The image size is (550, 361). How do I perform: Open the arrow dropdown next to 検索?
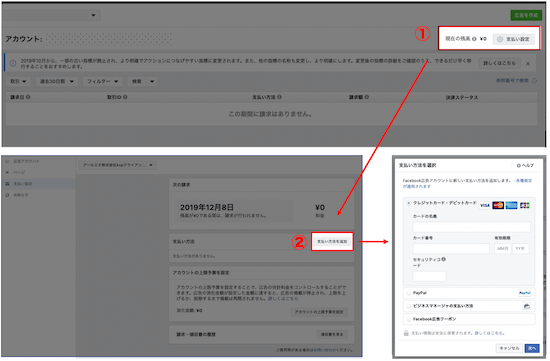click(x=153, y=81)
